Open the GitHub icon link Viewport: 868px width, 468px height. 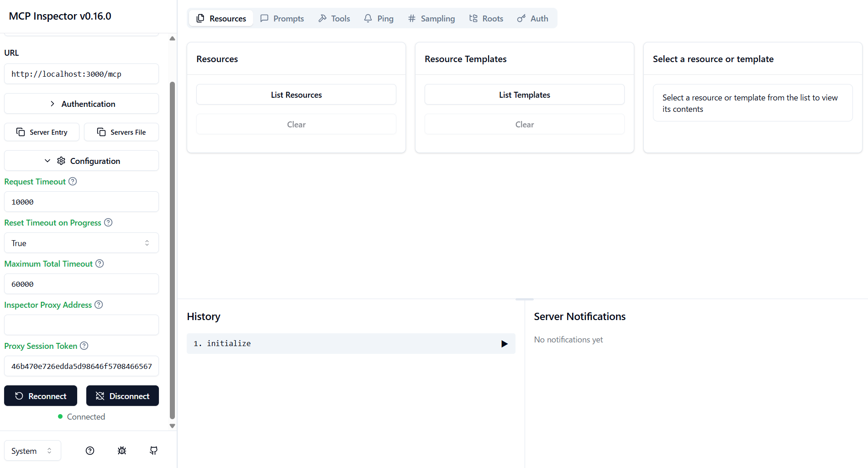[x=154, y=451]
